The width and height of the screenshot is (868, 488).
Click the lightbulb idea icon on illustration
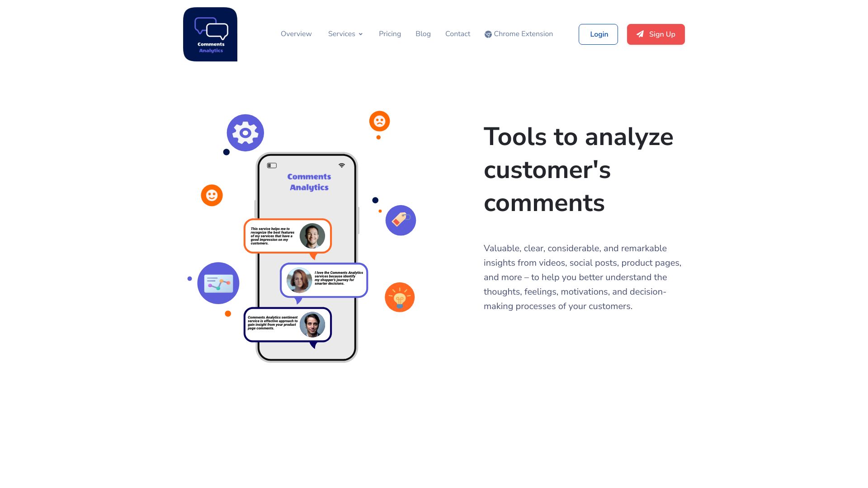400,297
